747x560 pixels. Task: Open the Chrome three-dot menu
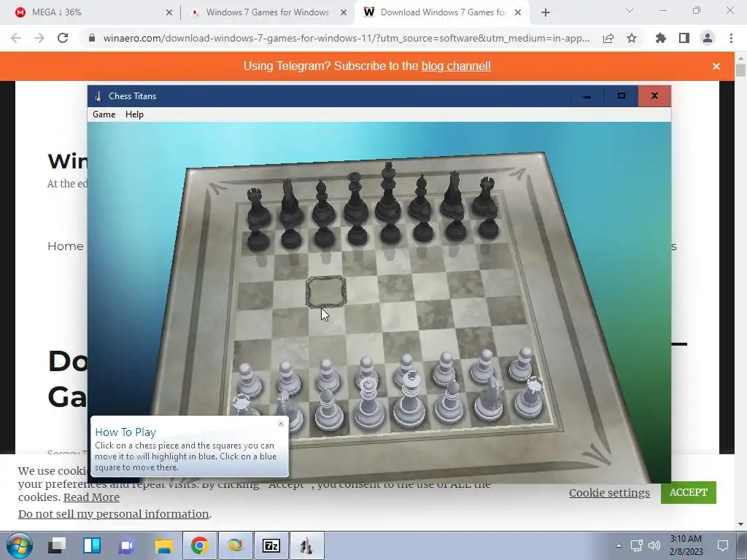[x=731, y=38]
